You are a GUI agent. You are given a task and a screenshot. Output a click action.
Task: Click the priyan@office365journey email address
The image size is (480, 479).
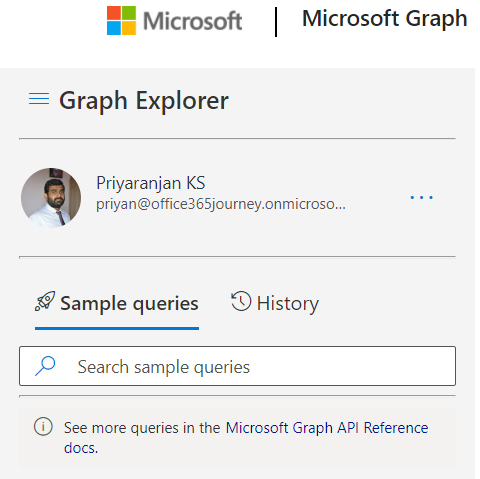pos(221,204)
